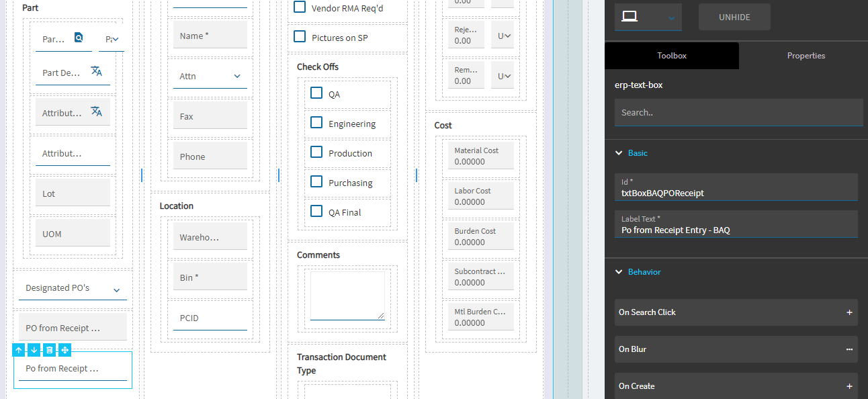This screenshot has height=399, width=868.
Task: Click the move-up arrow on selected control
Action: [19, 350]
